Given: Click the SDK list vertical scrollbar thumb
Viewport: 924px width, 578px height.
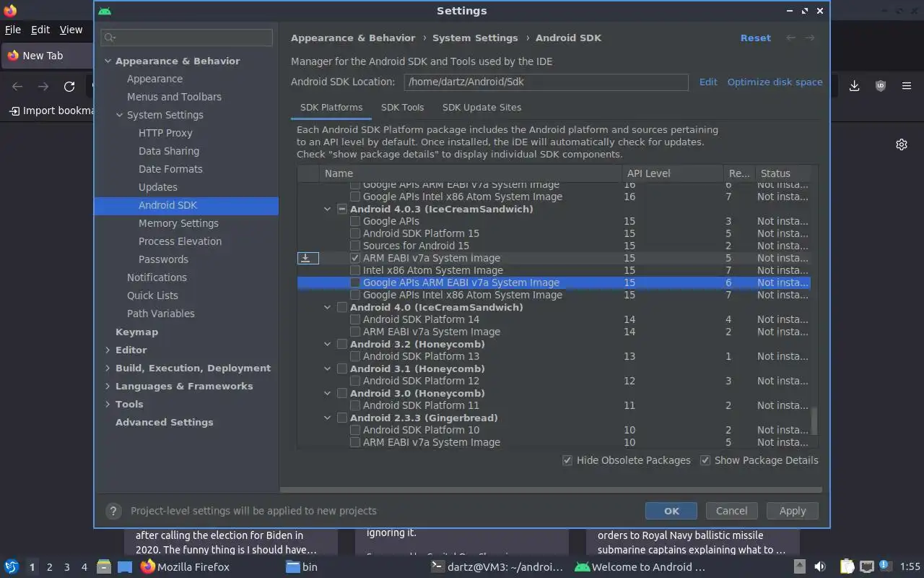Looking at the screenshot, I should pyautogui.click(x=814, y=420).
